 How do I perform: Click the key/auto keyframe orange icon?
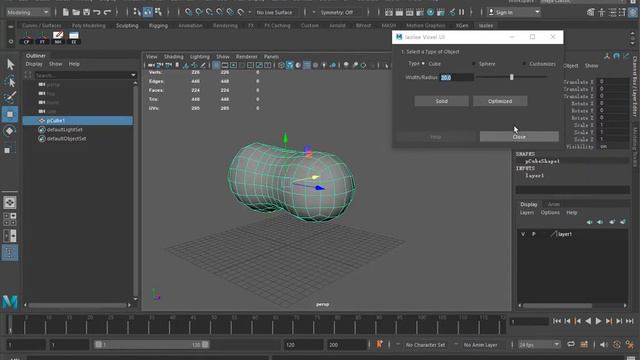379,344
